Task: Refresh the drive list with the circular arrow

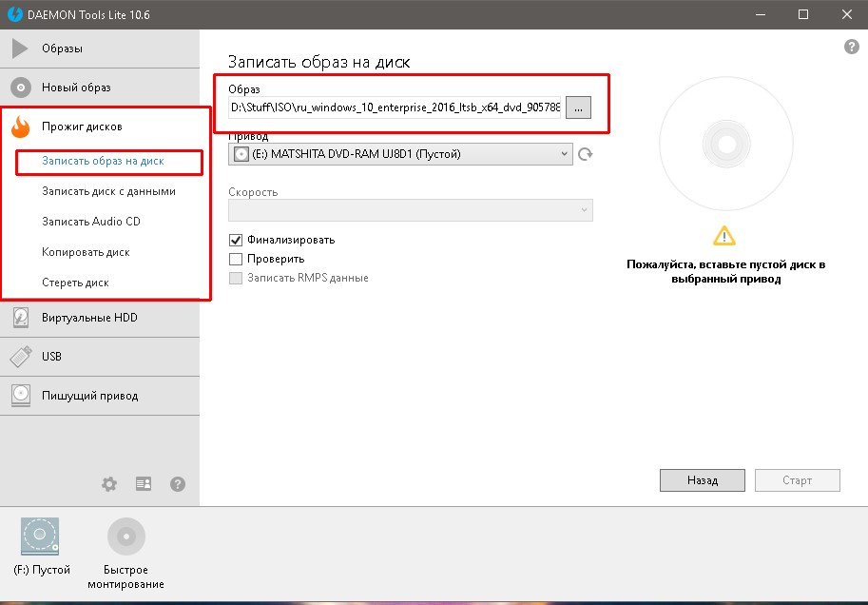Action: [585, 154]
